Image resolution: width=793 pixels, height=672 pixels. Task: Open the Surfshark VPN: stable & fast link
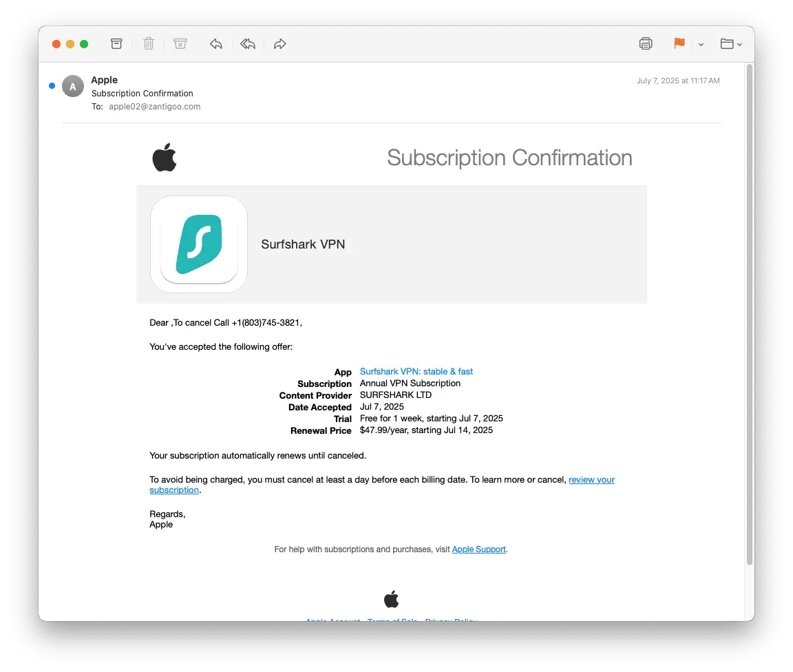click(416, 371)
